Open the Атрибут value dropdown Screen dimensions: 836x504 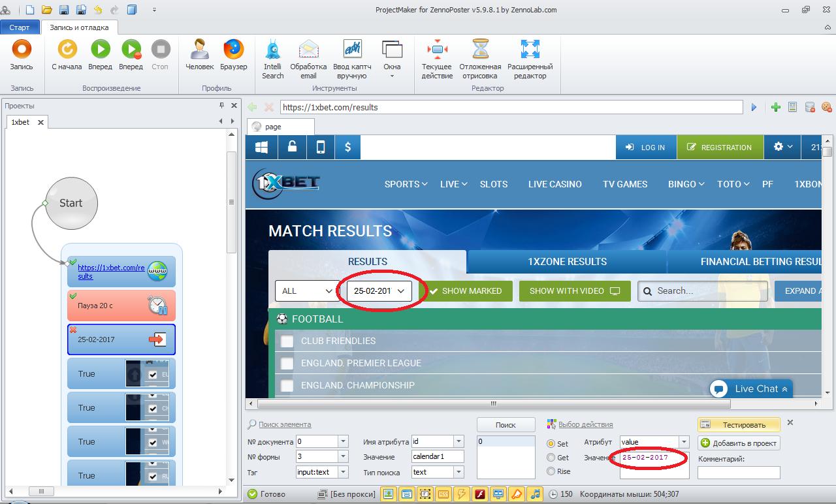coord(683,442)
